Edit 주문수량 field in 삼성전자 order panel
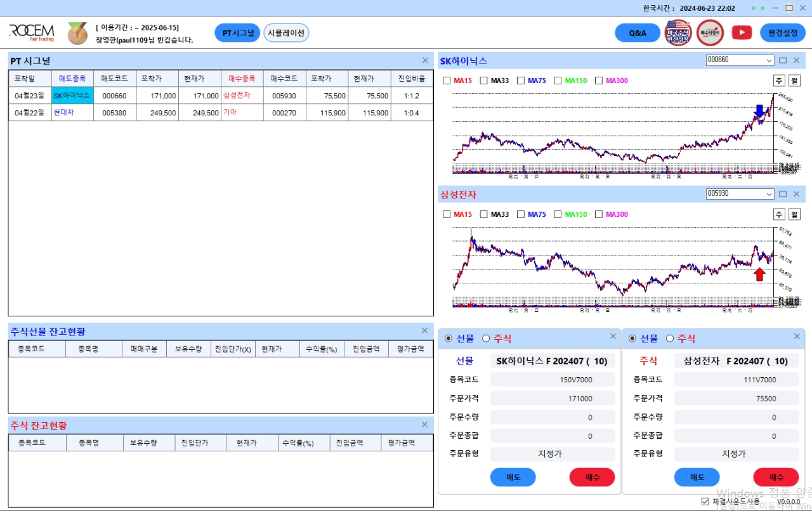 point(737,417)
